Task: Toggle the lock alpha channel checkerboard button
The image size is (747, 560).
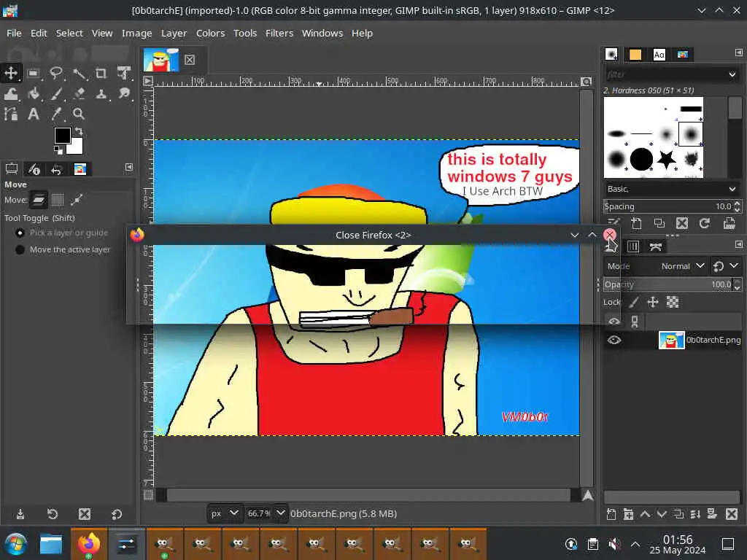Action: (x=673, y=302)
